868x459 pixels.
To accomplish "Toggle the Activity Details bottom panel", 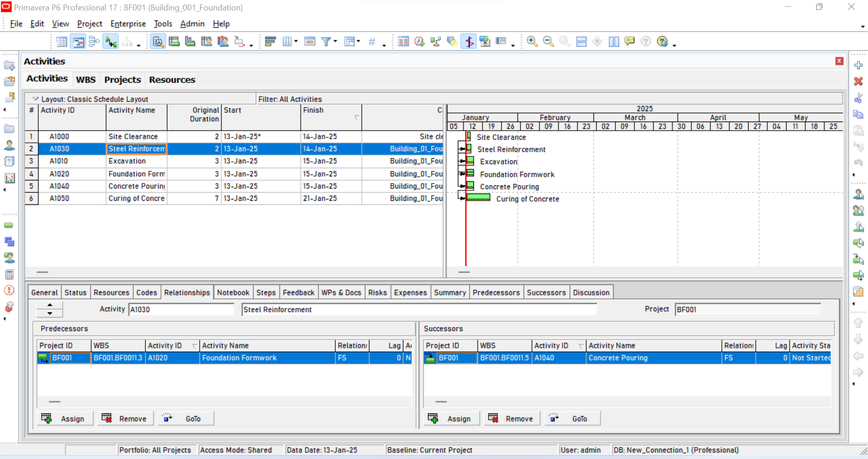I will (158, 42).
